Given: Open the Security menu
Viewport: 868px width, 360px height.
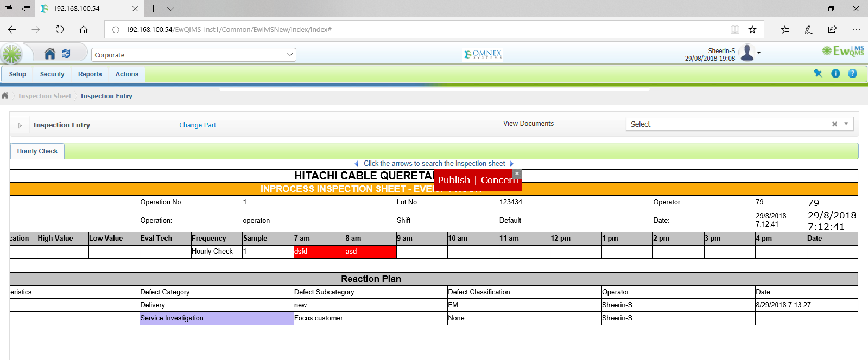Looking at the screenshot, I should coord(52,74).
